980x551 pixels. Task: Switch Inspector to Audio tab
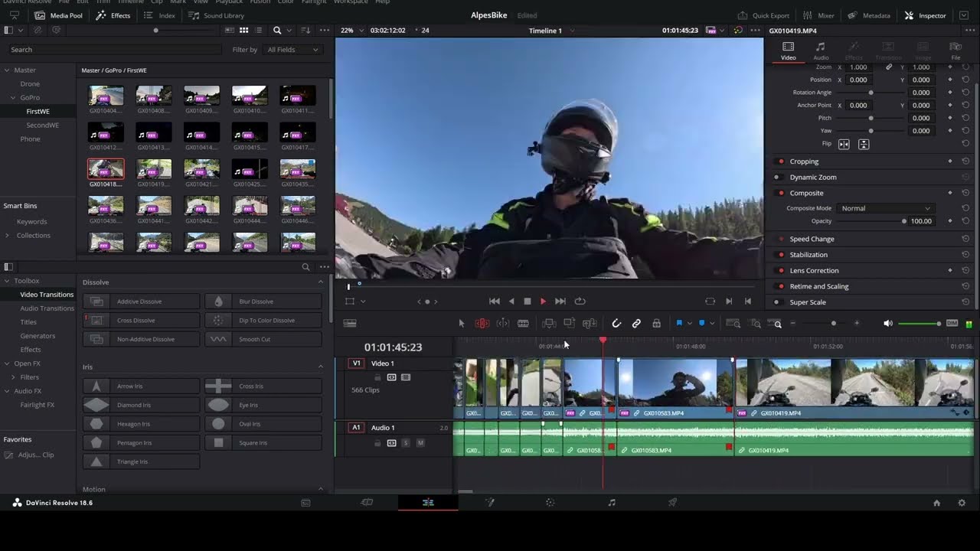[821, 51]
